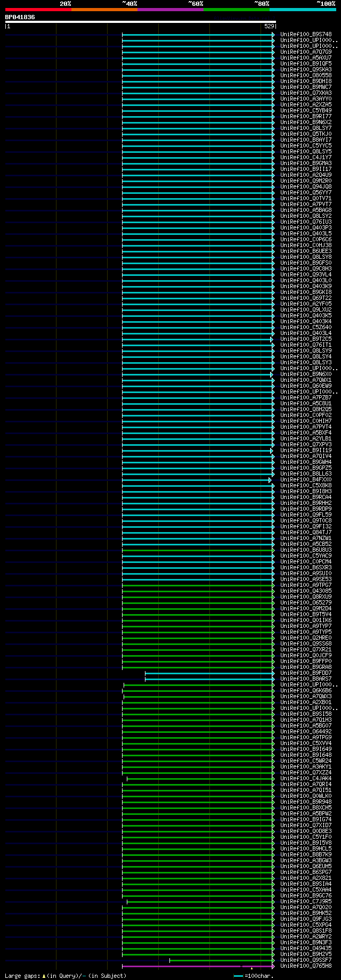
Task: Select the label UniRef100_Q6EUH5
Action: [x=306, y=867]
